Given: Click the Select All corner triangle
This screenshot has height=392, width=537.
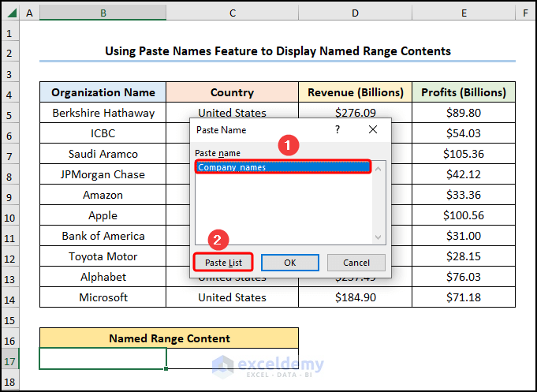Looking at the screenshot, I should click(12, 13).
